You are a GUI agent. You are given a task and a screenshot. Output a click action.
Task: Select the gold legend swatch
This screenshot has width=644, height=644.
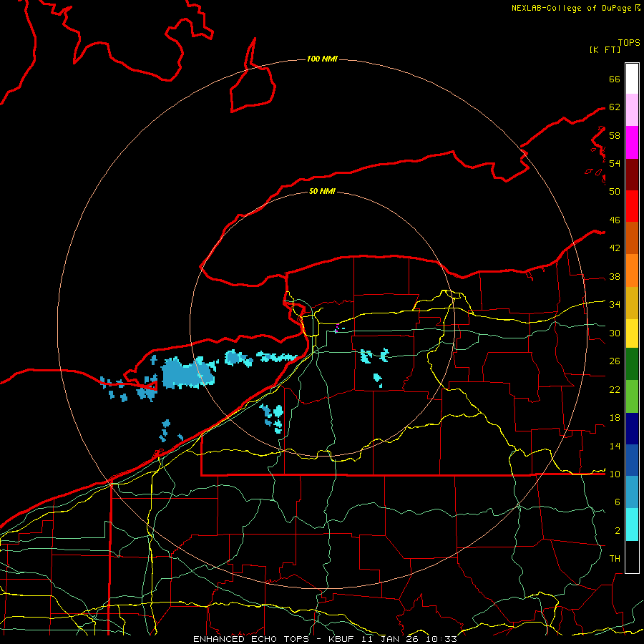(632, 303)
